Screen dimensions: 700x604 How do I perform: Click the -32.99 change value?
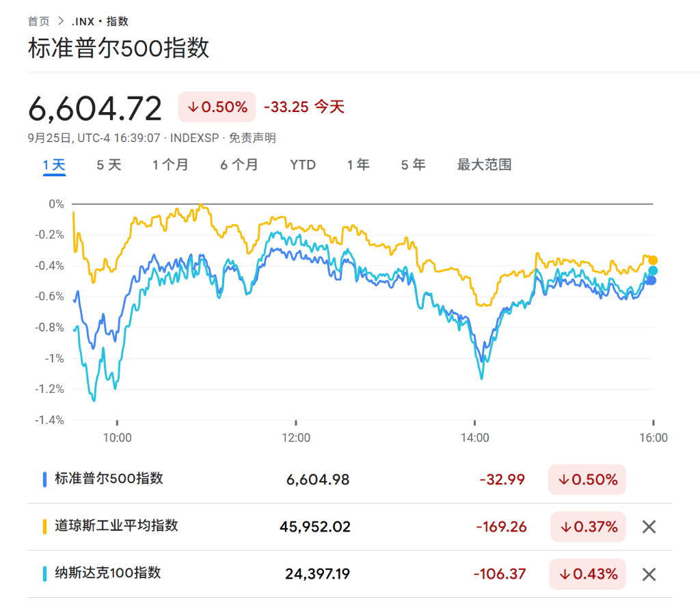tap(502, 480)
